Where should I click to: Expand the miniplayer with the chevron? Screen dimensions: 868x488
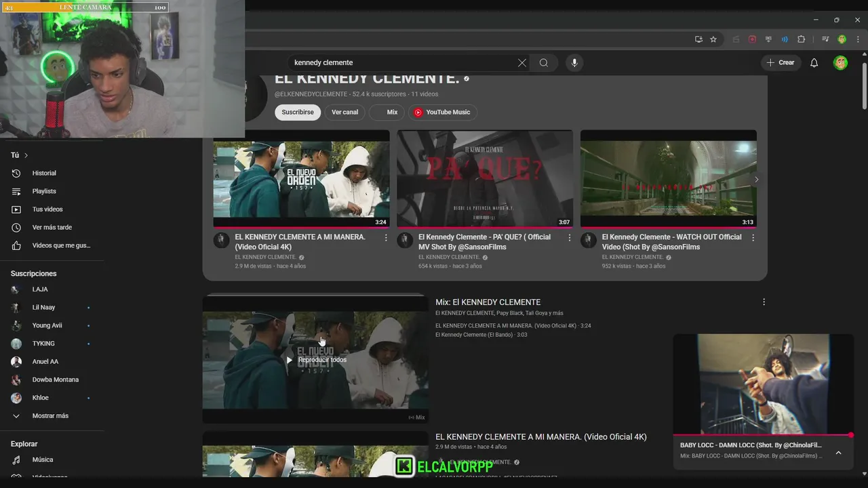pos(838,453)
